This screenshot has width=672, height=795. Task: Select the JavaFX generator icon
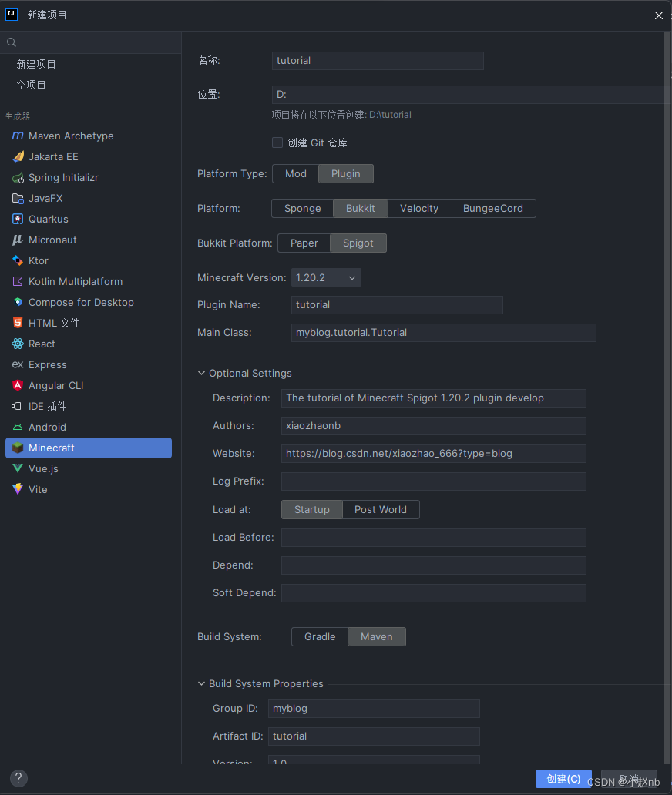18,198
